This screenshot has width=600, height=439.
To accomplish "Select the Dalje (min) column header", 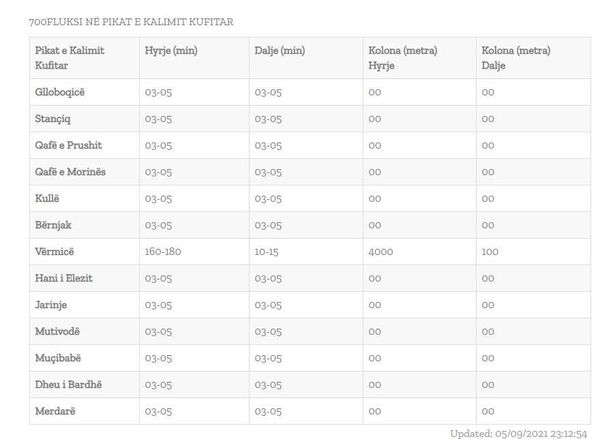I will (280, 51).
